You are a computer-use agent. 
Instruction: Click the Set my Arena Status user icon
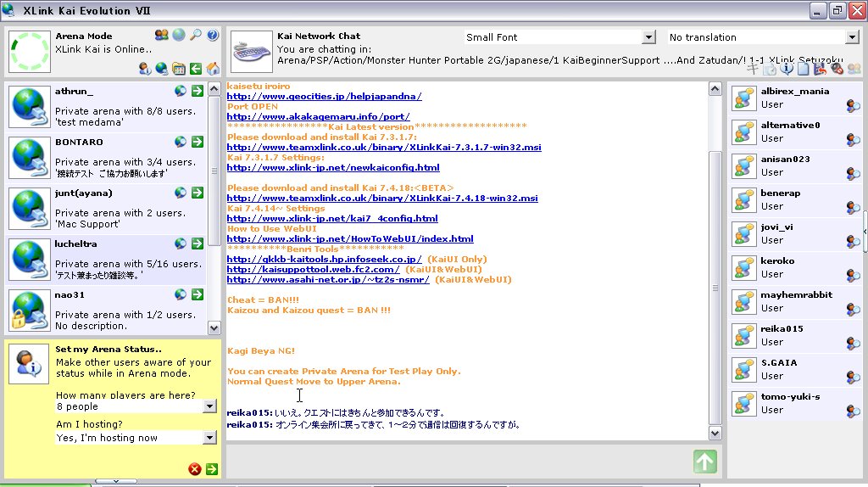point(29,364)
